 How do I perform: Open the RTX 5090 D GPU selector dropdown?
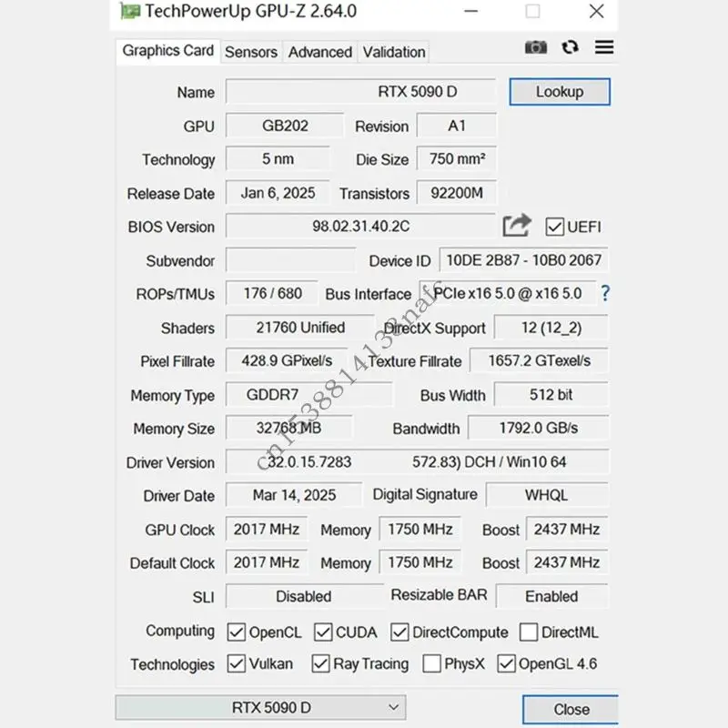[260, 707]
